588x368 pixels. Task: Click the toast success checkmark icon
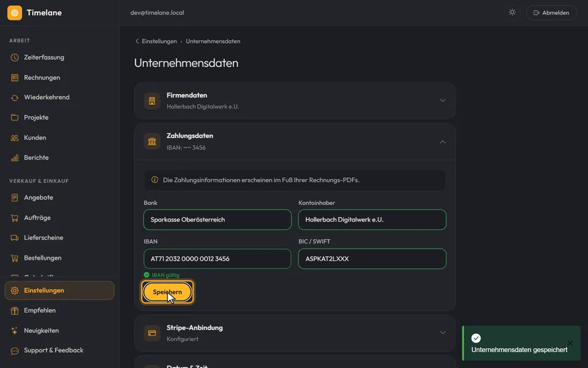tap(476, 338)
